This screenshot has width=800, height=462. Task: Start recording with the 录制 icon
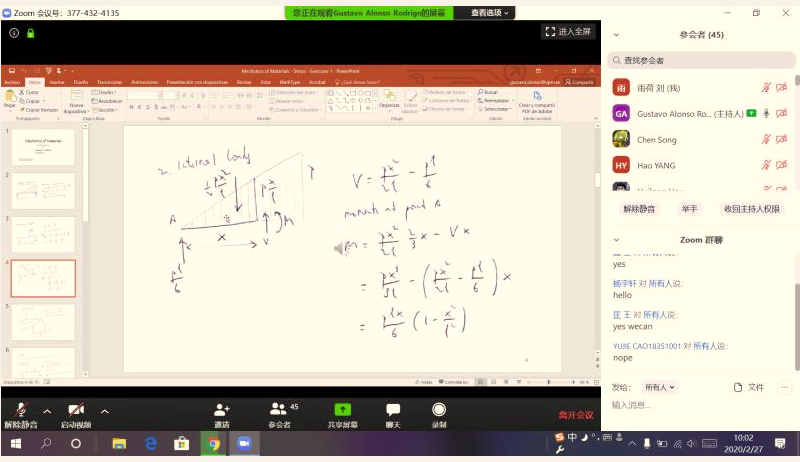point(438,410)
